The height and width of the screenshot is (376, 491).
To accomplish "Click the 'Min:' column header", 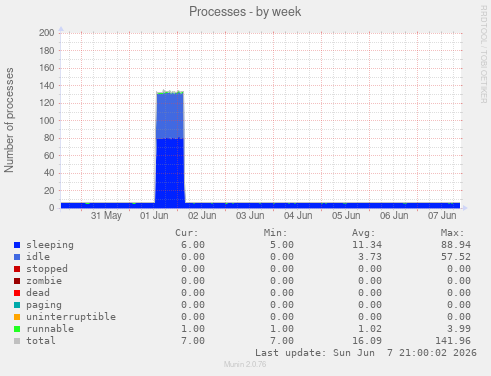I will [x=275, y=233].
